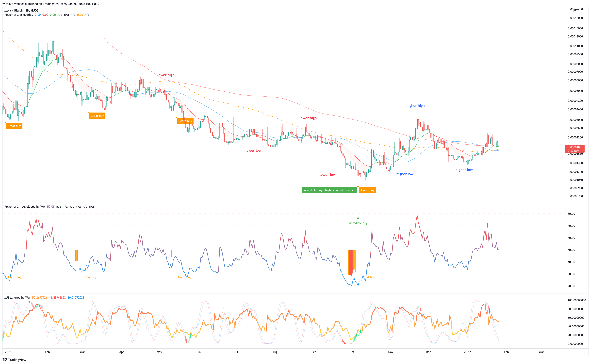The width and height of the screenshot is (591, 364).
Task: Click the Great buy label under March candles
Action: click(97, 116)
